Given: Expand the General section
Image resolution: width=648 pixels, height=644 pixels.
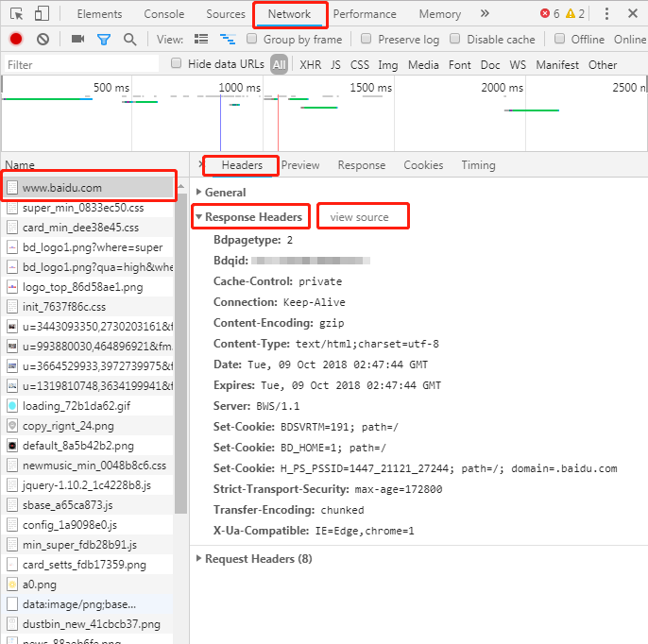Looking at the screenshot, I should 199,193.
